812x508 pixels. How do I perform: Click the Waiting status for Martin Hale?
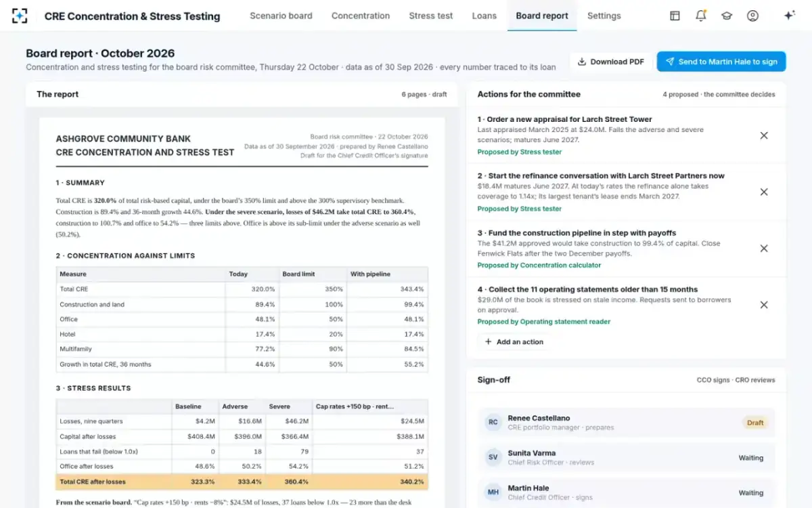point(751,492)
